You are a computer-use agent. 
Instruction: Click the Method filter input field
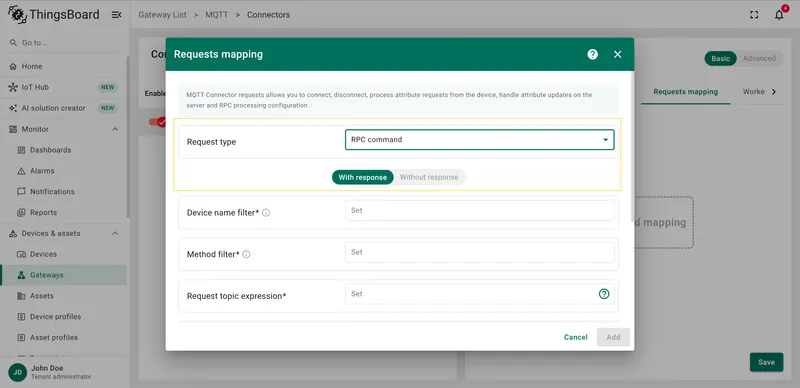coord(480,252)
